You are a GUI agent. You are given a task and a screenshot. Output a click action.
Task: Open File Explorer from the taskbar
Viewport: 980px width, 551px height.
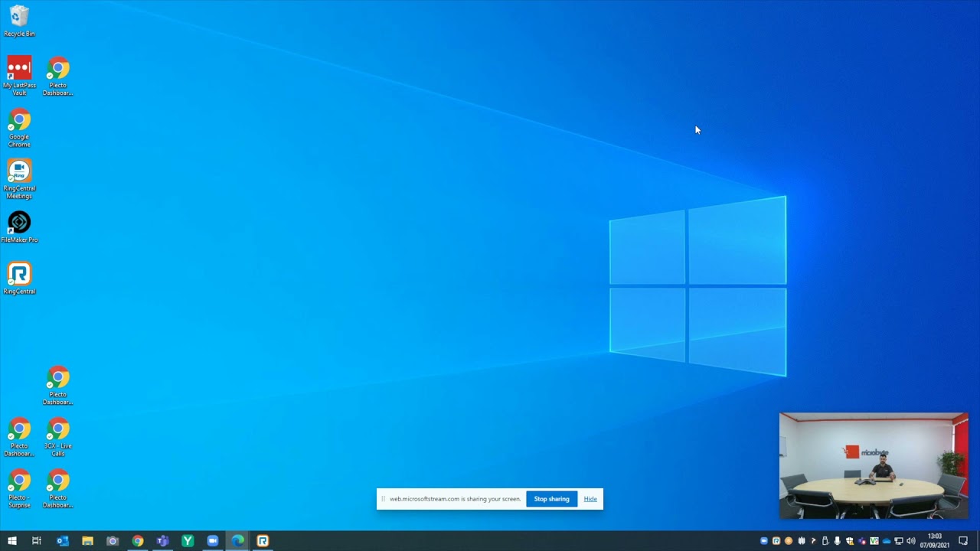(87, 541)
